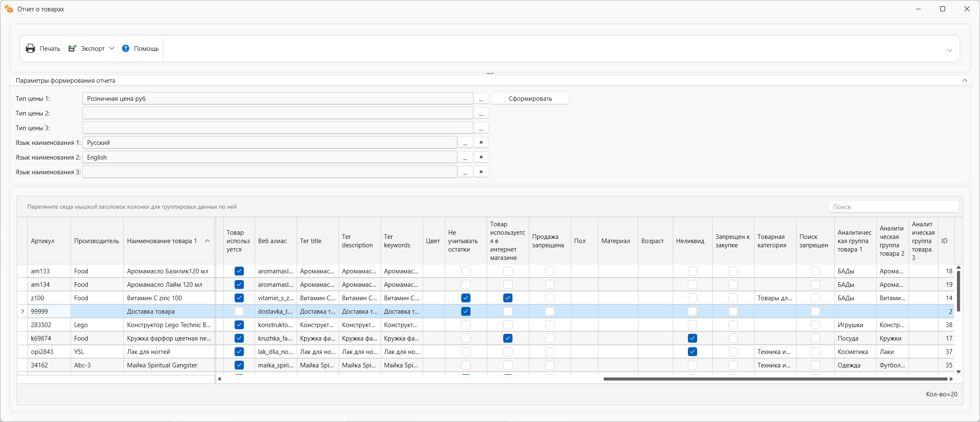Maximize the Отчет о товарах window
Screen dimensions: 980x422
point(943,9)
